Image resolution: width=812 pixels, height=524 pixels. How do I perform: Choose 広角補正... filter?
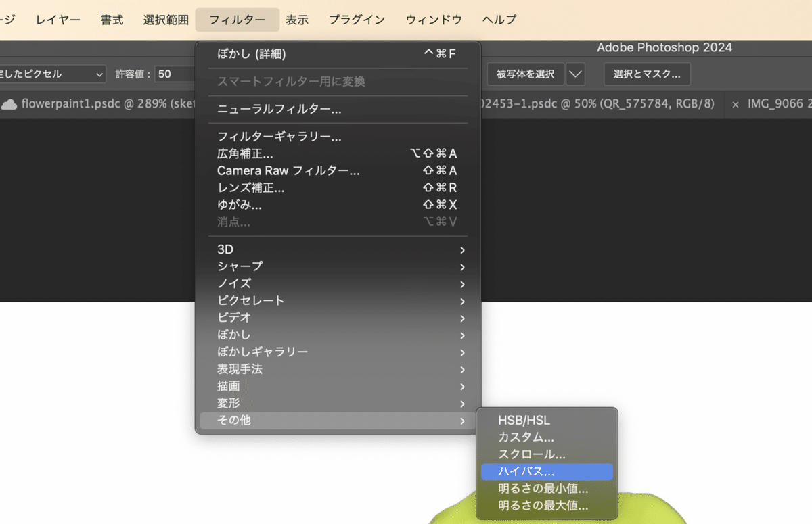[338, 153]
